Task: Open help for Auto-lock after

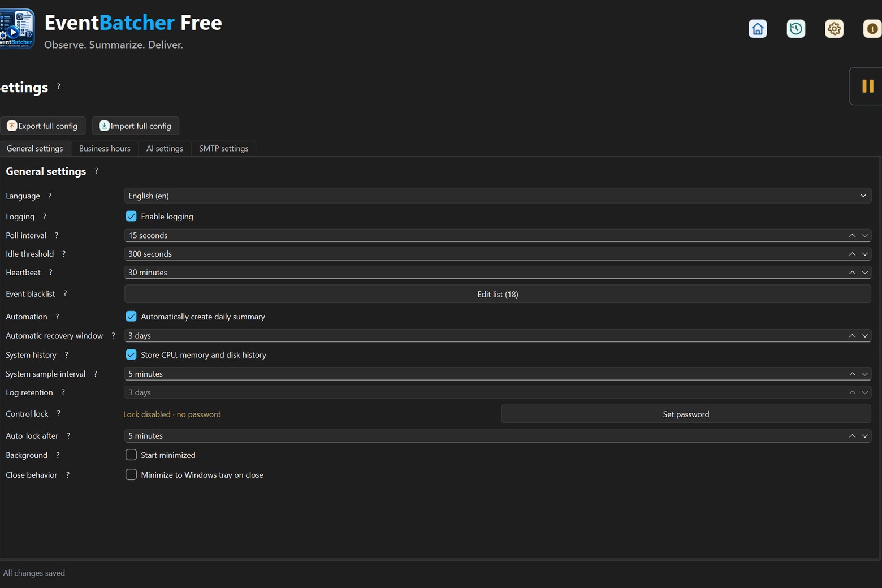Action: pyautogui.click(x=68, y=436)
